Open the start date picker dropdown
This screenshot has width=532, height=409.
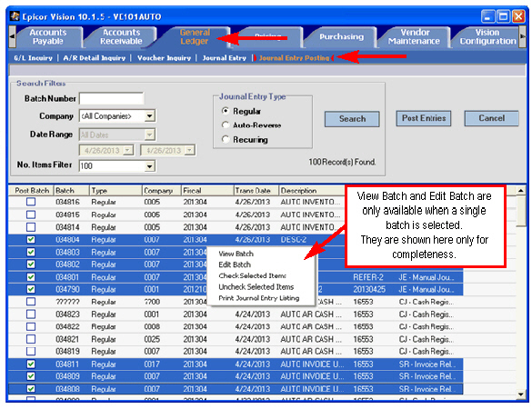click(128, 150)
